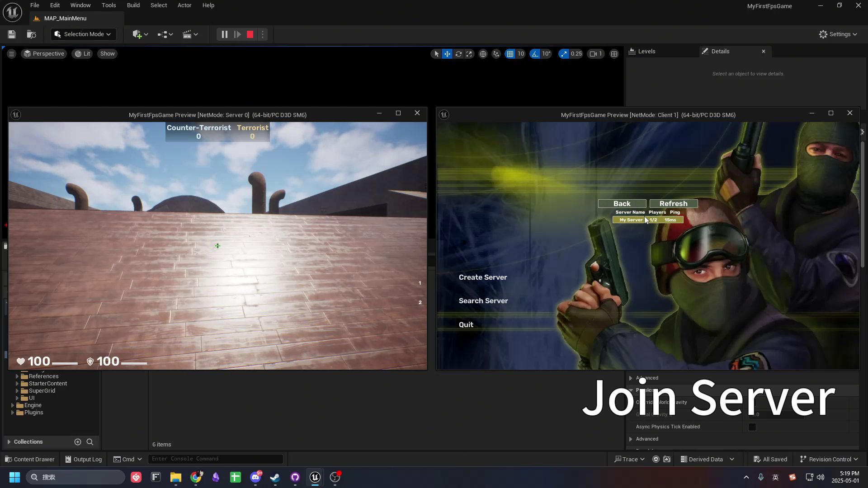Screen dimensions: 868x488
Task: Toggle grid snapping on or off
Action: pyautogui.click(x=510, y=54)
